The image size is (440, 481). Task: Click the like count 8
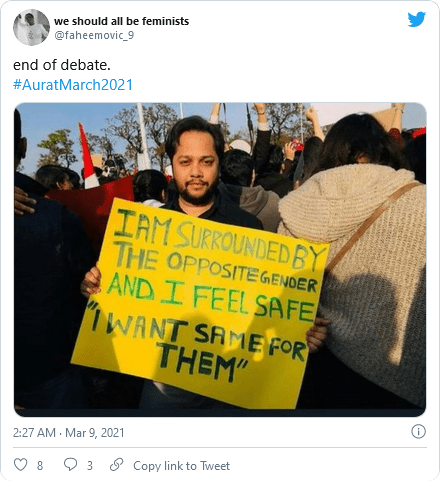click(x=40, y=465)
